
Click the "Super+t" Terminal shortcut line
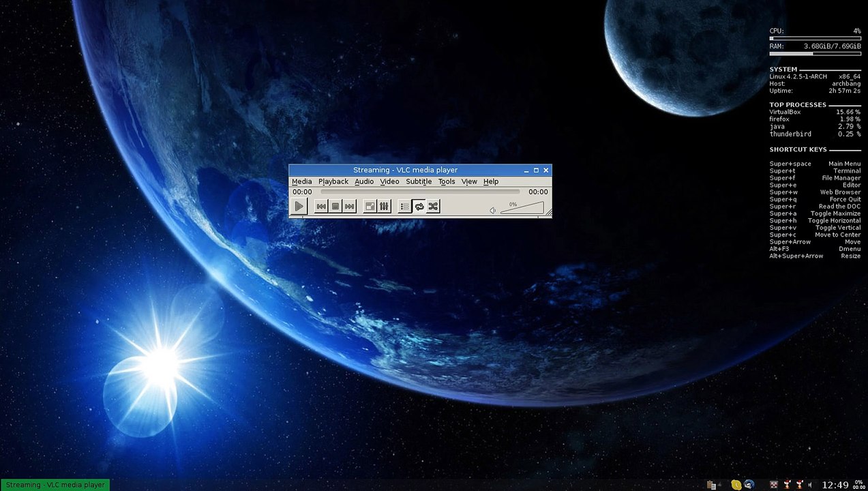(x=815, y=171)
